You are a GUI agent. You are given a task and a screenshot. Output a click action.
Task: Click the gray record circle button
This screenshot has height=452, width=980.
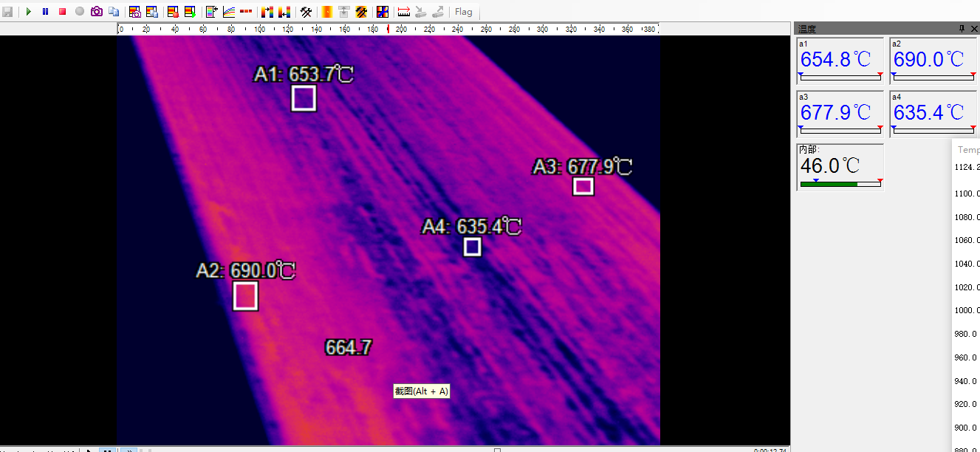80,12
